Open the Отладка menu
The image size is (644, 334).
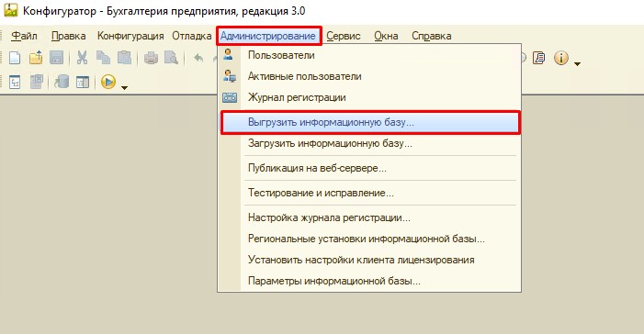pos(191,36)
